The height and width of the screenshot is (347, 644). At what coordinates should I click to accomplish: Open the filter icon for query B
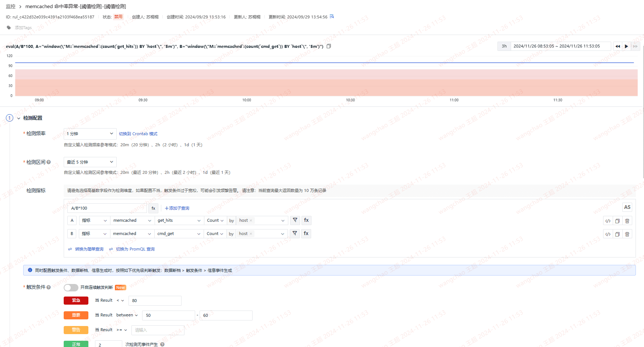295,234
